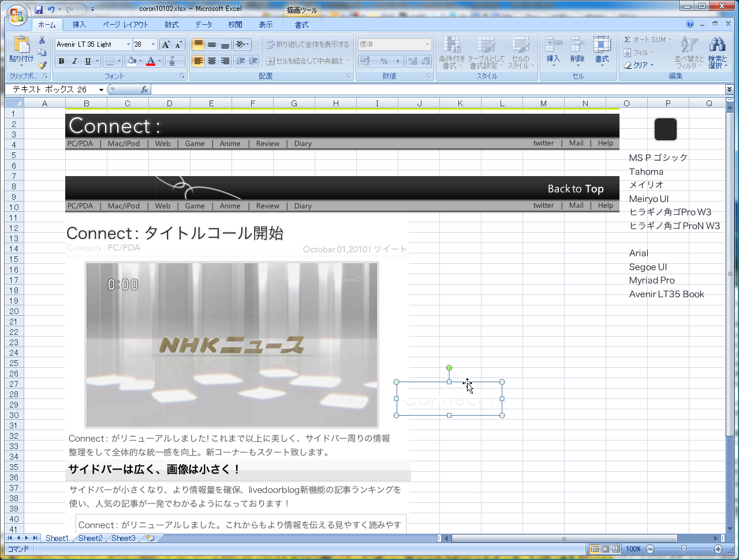Switch to Sheet2 tab

point(91,538)
